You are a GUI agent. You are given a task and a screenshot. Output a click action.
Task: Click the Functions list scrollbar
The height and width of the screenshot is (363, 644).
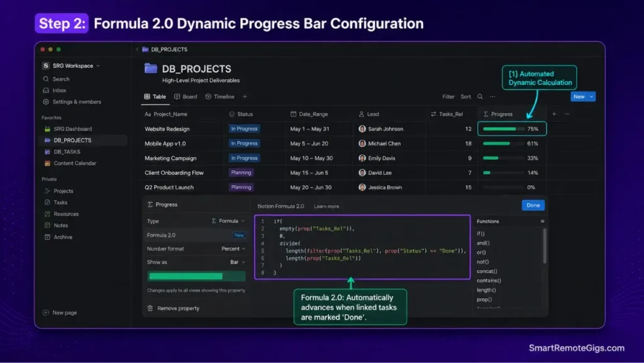click(545, 246)
